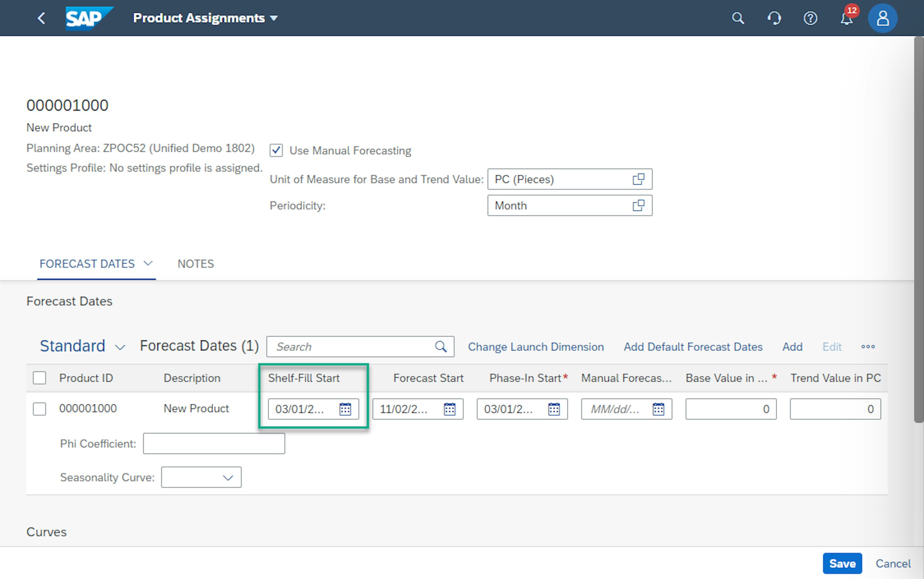Open the help question mark icon
This screenshot has height=579, width=924.
point(810,18)
